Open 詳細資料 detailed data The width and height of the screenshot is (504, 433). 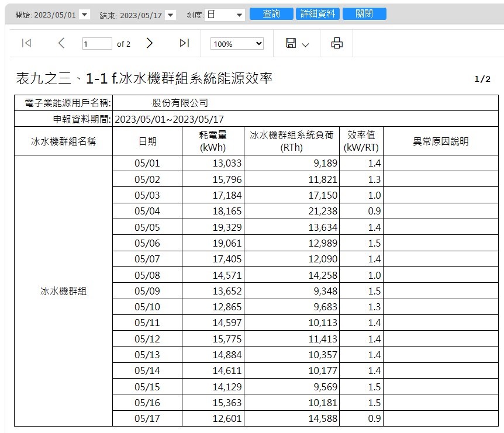tap(318, 14)
